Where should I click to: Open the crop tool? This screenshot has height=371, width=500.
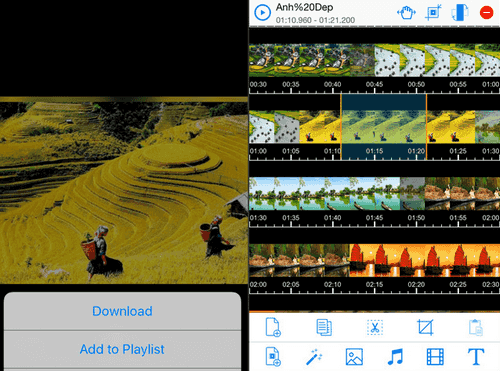point(425,327)
